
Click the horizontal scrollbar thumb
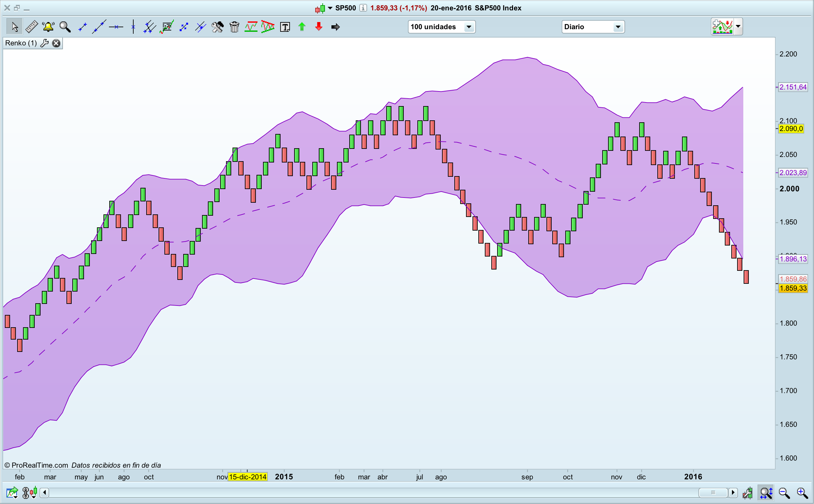[713, 492]
